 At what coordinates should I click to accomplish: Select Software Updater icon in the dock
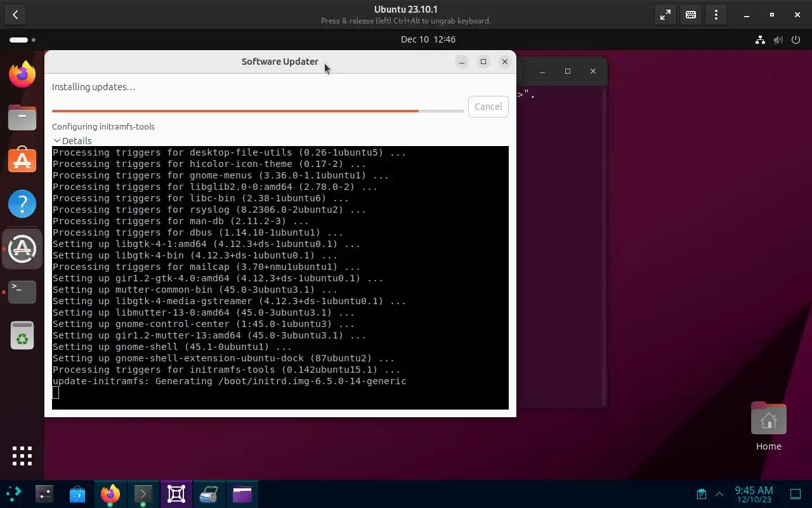point(22,248)
